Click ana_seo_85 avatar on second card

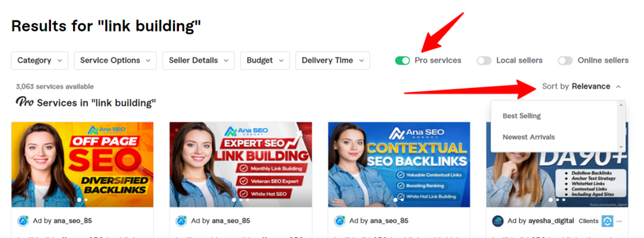click(181, 221)
